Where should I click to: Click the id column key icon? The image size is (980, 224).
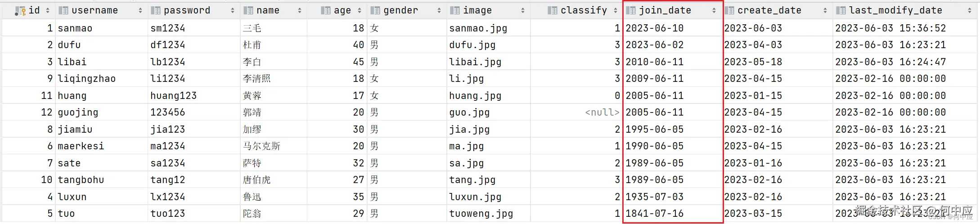(x=21, y=10)
